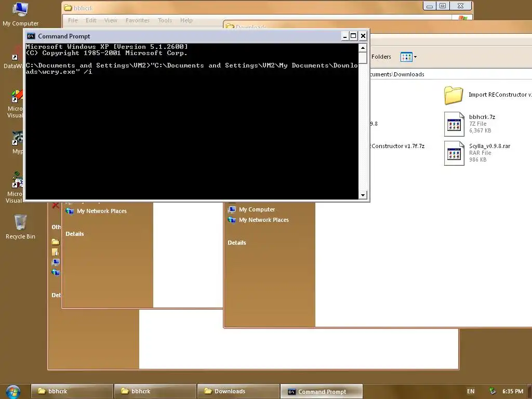Click the mounted-computer icon in bottom sidebar list
The image size is (532, 399).
(56, 262)
